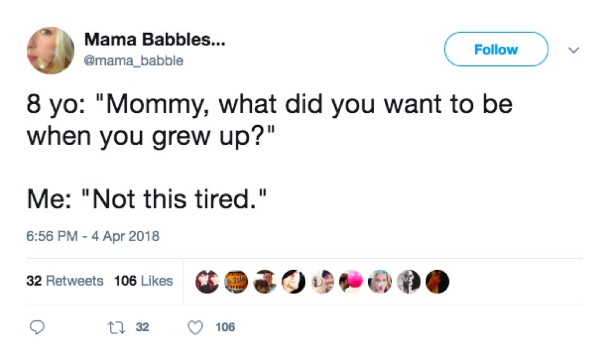This screenshot has width=613, height=364.
Task: Click the reply speech bubble icon
Action: click(37, 327)
